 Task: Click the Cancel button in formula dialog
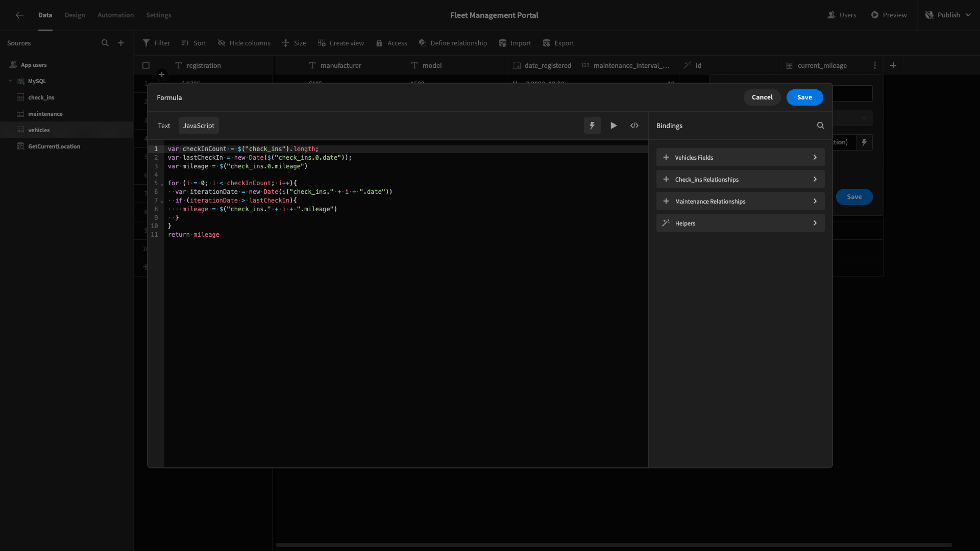(x=762, y=97)
